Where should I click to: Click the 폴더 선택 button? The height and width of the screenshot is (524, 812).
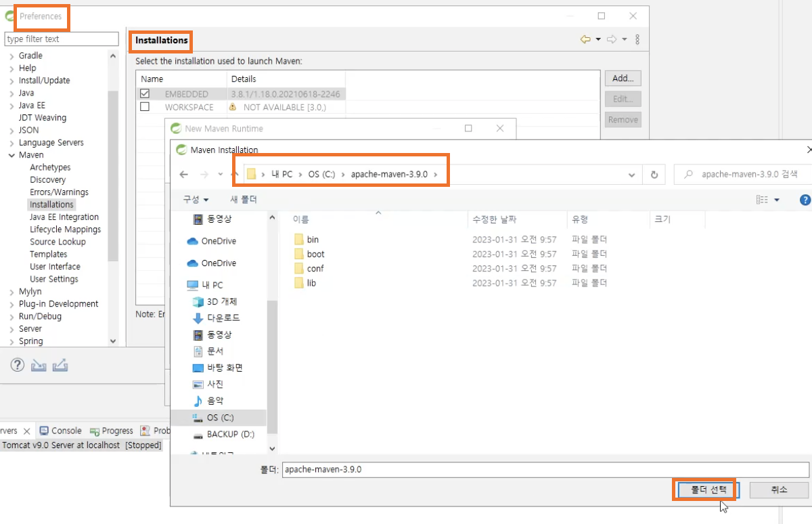point(707,490)
